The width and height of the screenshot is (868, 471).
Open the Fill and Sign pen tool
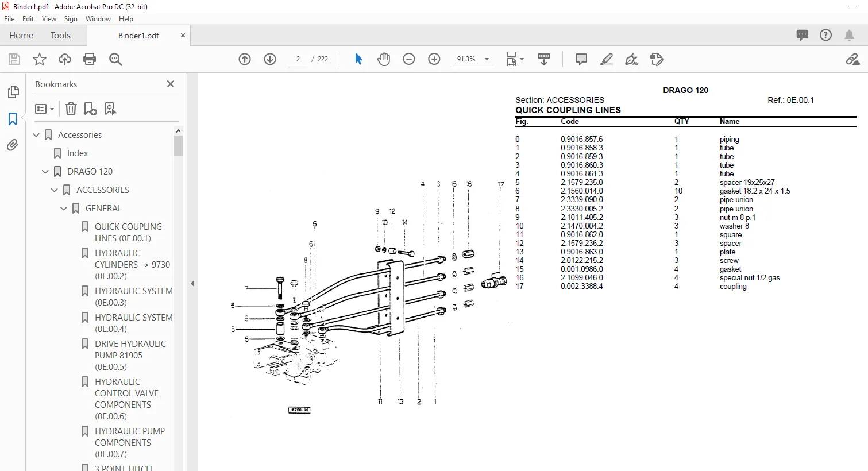[632, 59]
